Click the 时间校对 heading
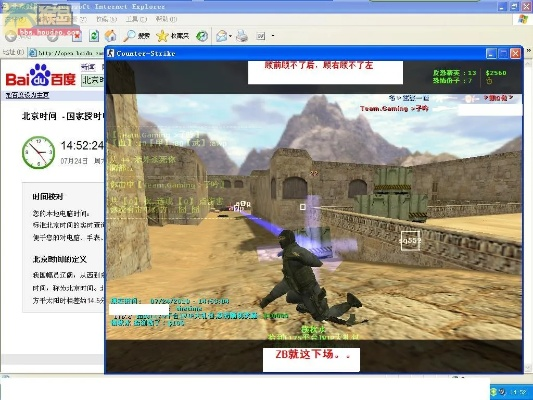 48,196
